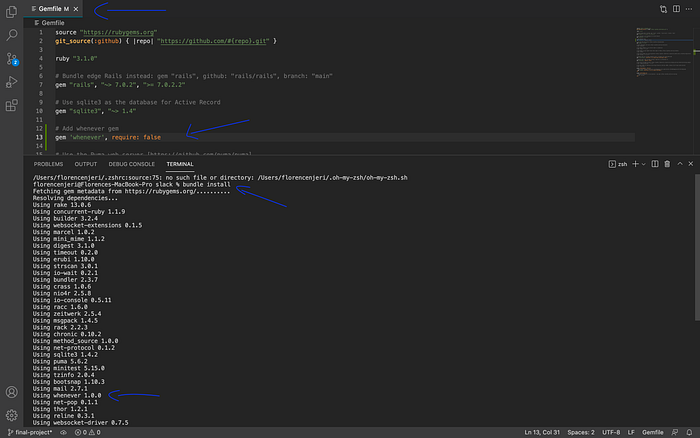
Task: Switch to the DEBUG CONSOLE tab
Action: click(131, 164)
